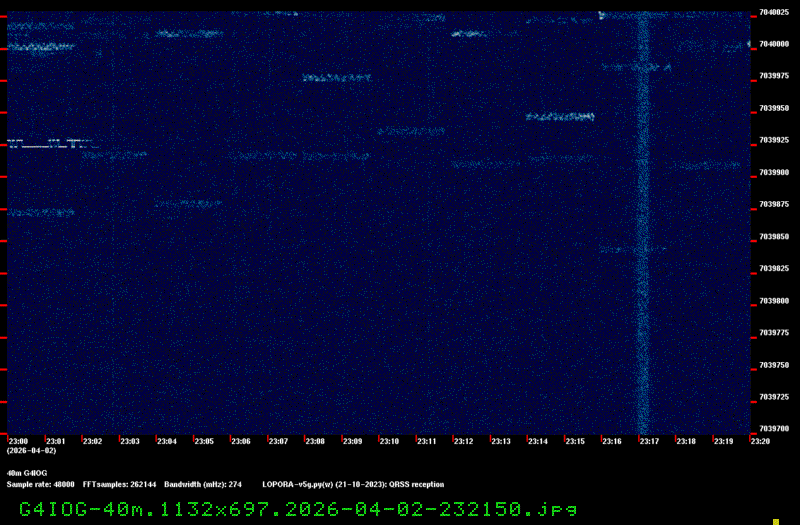Click the 23:01 time axis label
Screen dimensions: 800x525
pyautogui.click(x=56, y=441)
